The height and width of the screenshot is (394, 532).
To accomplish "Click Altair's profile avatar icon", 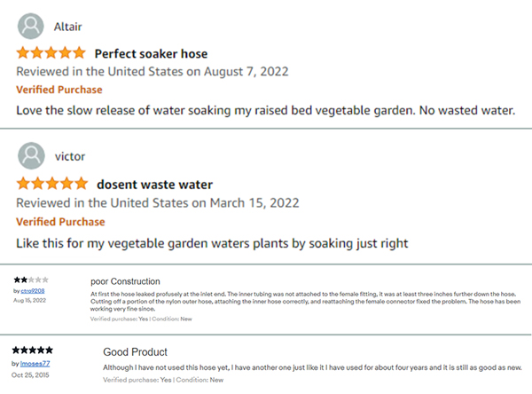I will point(30,26).
